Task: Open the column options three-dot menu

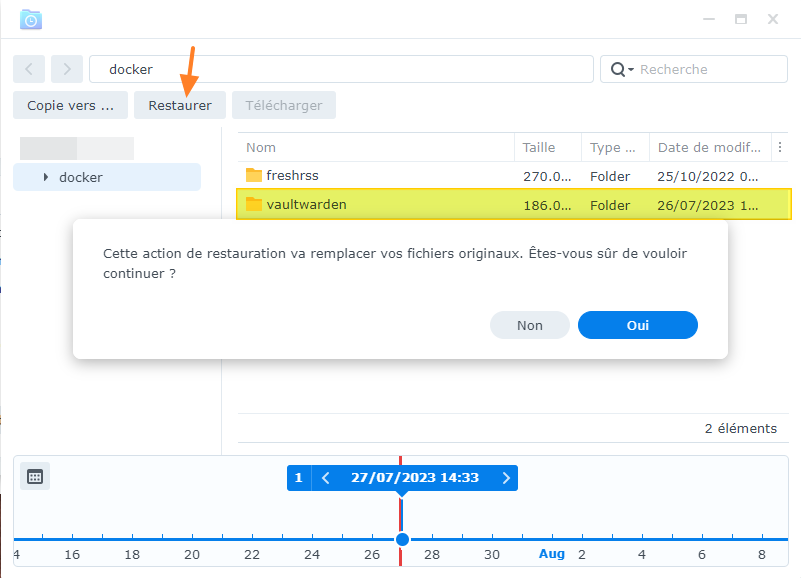Action: tap(781, 147)
